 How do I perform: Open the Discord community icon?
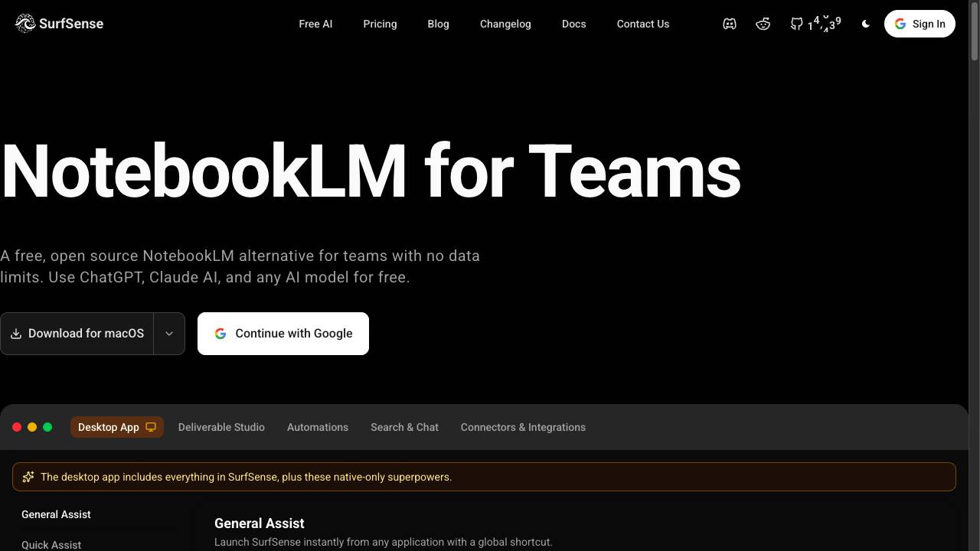pyautogui.click(x=730, y=24)
